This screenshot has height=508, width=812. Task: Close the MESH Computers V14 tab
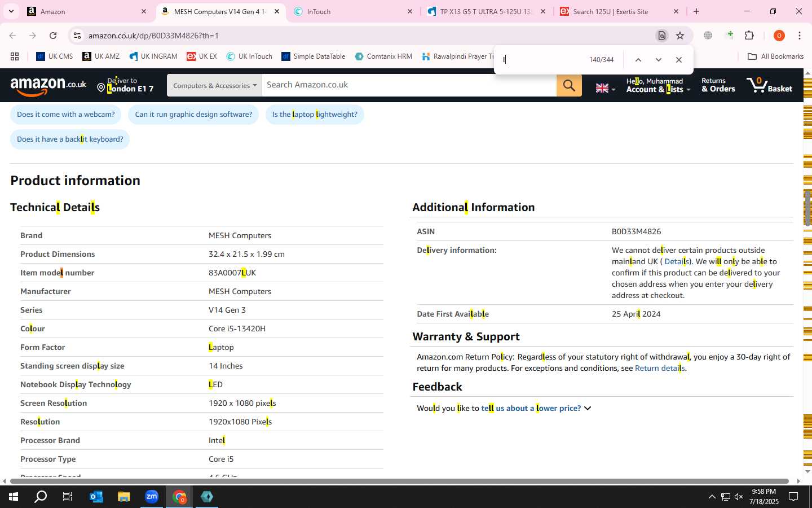click(x=277, y=11)
